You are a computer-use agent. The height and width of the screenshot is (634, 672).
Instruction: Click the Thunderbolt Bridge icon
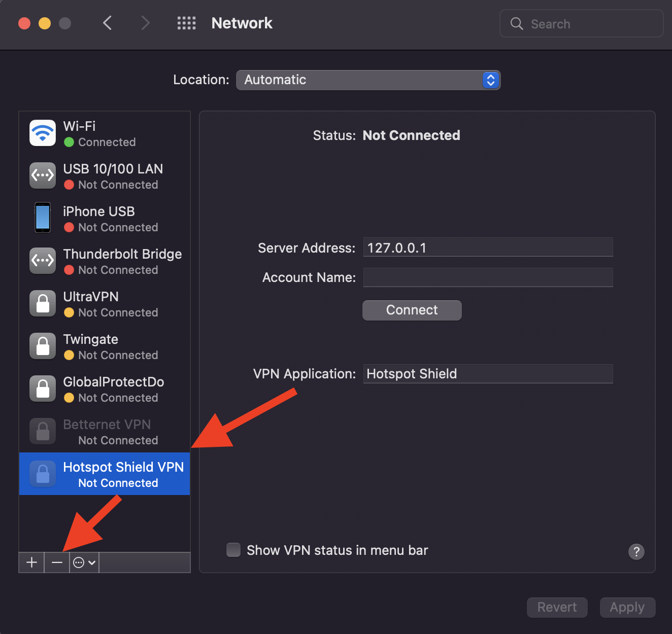pos(42,260)
